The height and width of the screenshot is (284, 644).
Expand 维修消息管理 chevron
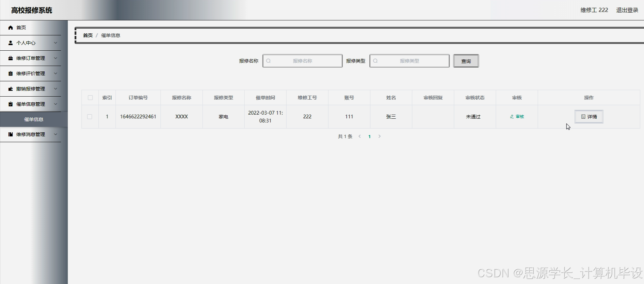tap(55, 134)
